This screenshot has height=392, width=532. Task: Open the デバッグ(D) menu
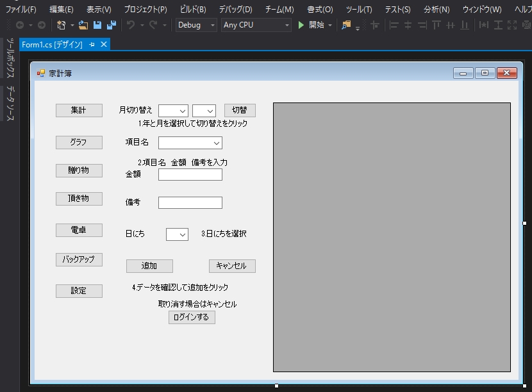236,10
